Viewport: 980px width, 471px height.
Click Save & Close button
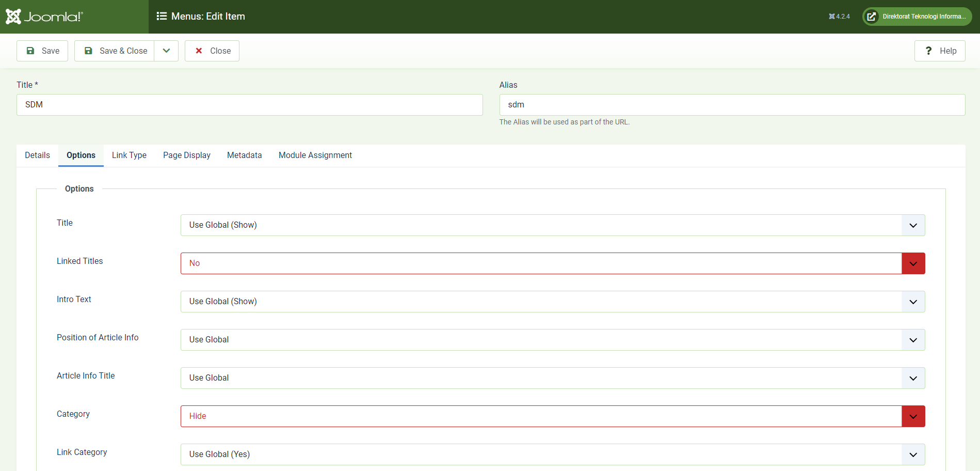click(114, 51)
